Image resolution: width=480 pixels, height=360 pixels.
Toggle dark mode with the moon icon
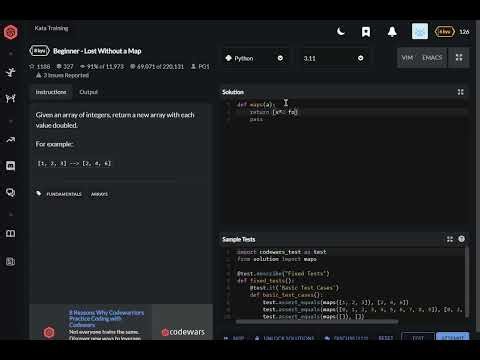(341, 32)
